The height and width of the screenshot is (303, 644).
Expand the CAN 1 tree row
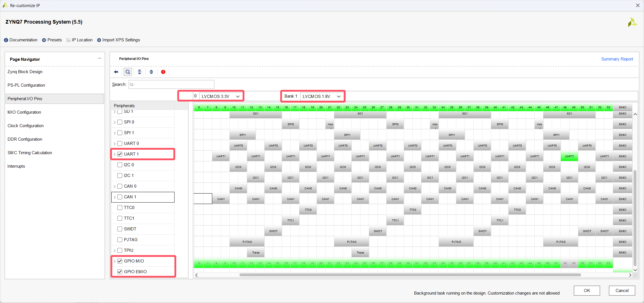click(x=114, y=197)
